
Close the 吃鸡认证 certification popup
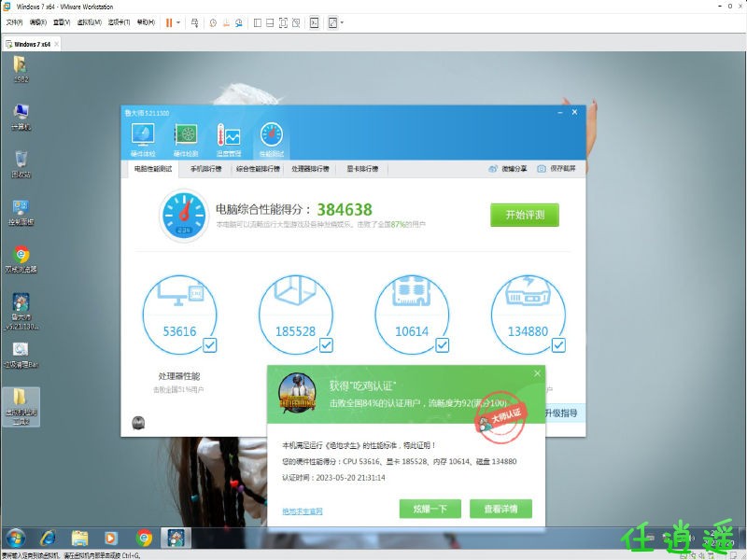[x=538, y=373]
